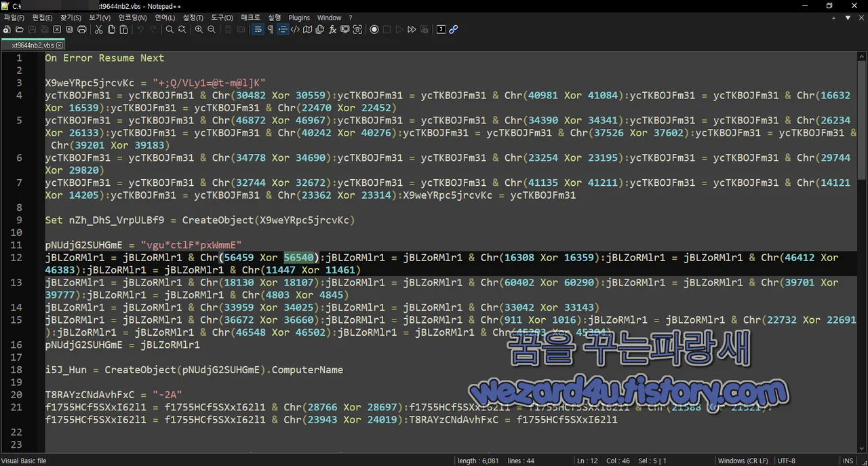Toggle INS mode in the status bar
Viewport: 868px width, 466px height.
848,461
